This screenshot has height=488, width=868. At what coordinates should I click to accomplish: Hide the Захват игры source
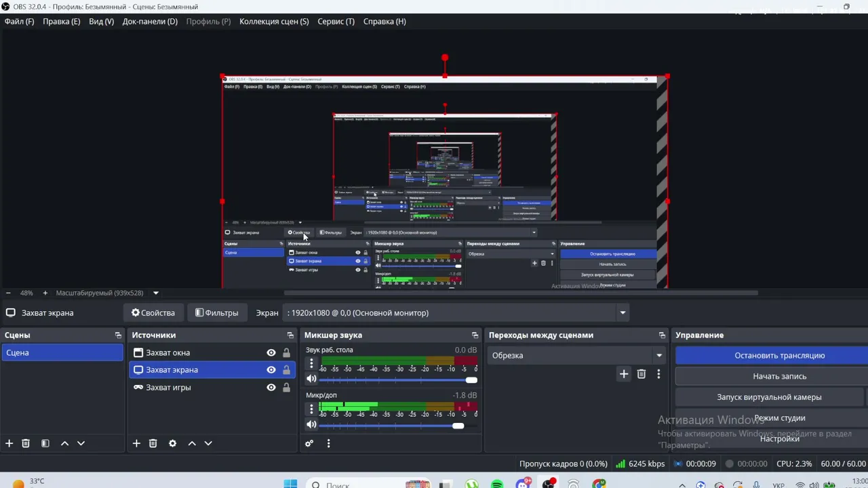[x=271, y=388]
